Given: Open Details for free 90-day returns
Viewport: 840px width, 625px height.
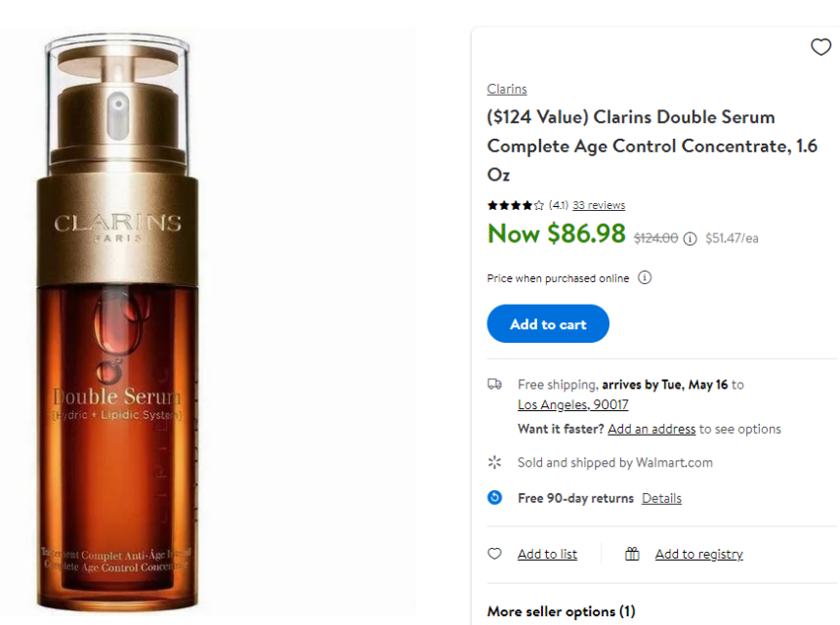Looking at the screenshot, I should coord(661,498).
